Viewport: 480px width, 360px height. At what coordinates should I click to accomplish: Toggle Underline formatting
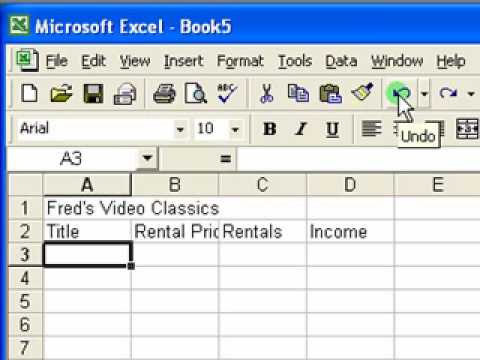pyautogui.click(x=332, y=129)
